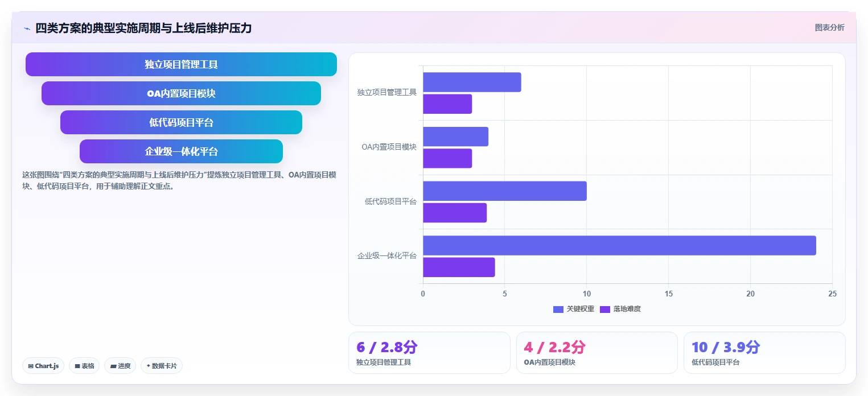Click the description paragraph starting with 这张图围绕
This screenshot has height=396, width=868.
coord(179,180)
